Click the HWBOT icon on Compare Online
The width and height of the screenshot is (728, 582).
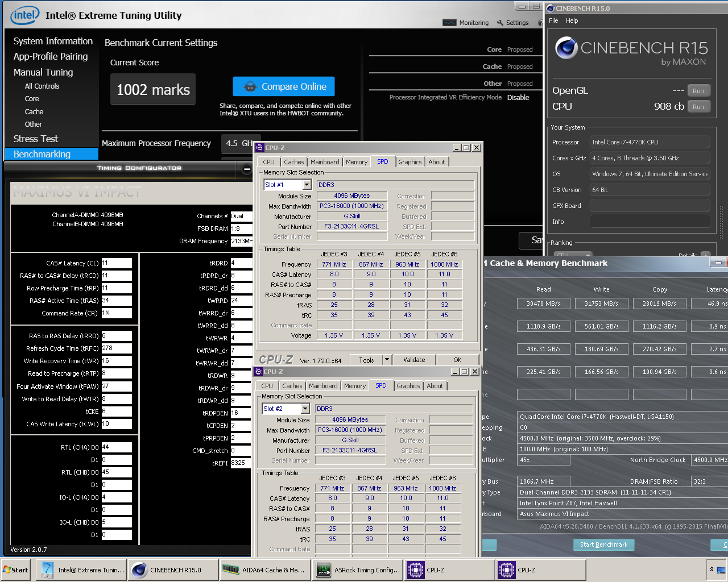click(250, 86)
